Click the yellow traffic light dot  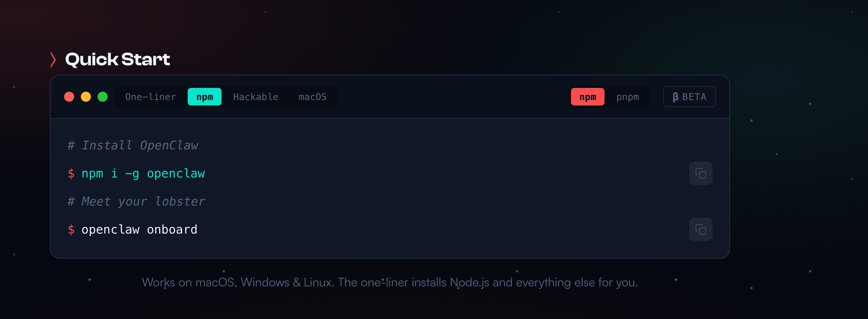86,97
